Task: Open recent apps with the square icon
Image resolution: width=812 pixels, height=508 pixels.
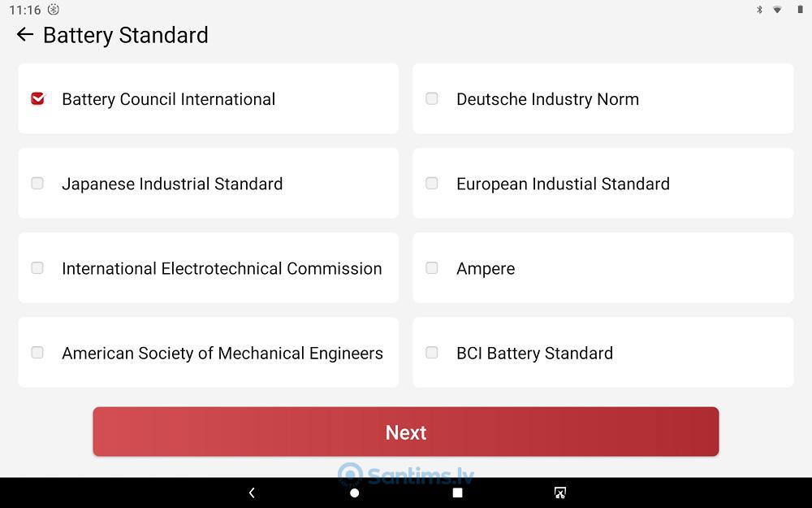Action: (x=457, y=493)
